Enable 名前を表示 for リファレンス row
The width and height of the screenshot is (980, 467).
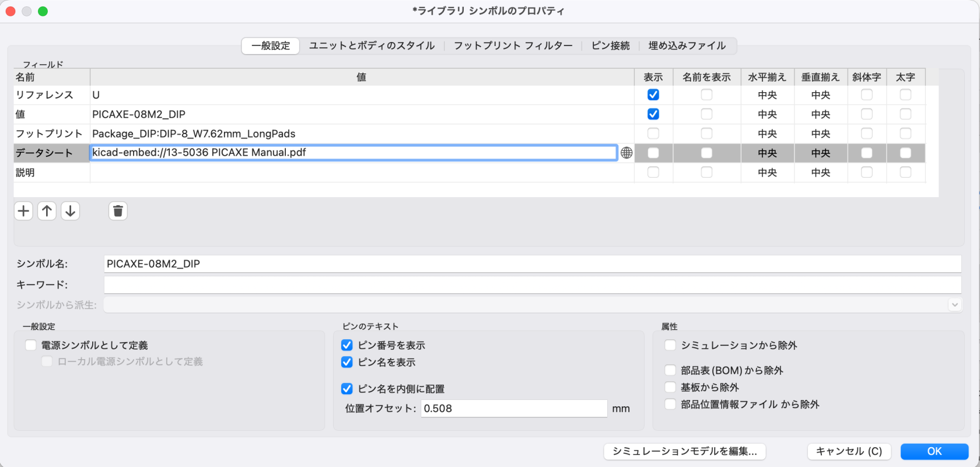706,94
